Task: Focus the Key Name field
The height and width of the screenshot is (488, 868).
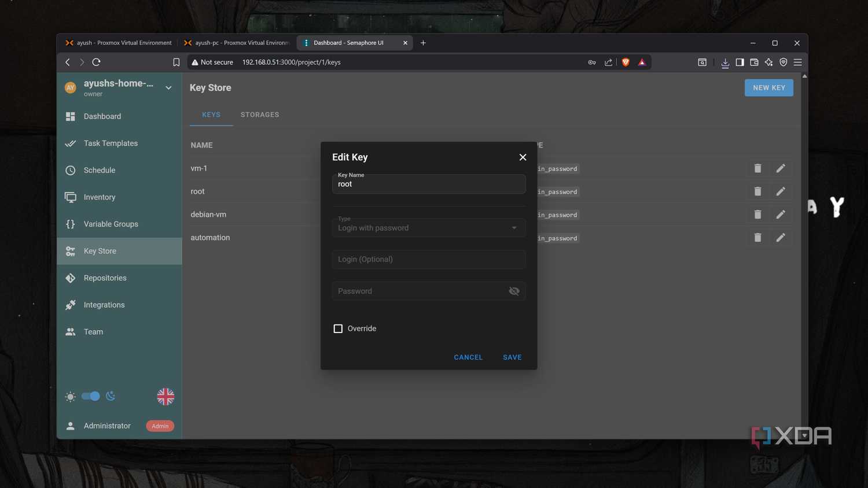Action: (x=429, y=184)
